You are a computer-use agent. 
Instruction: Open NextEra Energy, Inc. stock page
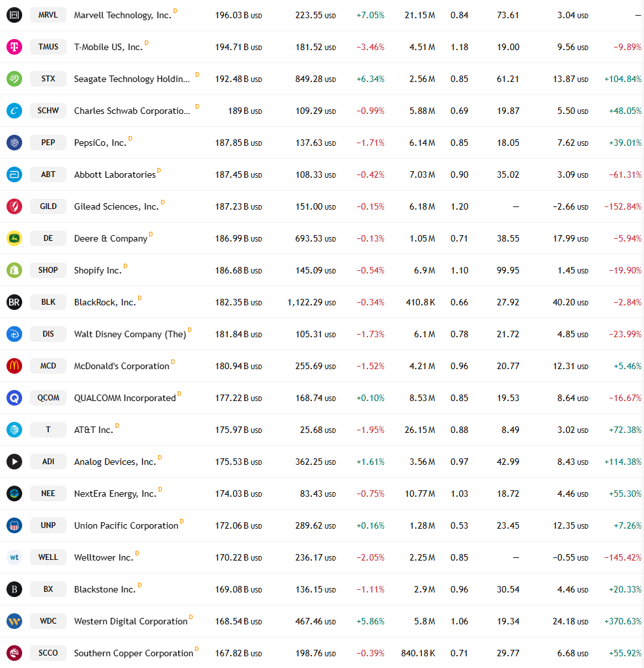[115, 494]
